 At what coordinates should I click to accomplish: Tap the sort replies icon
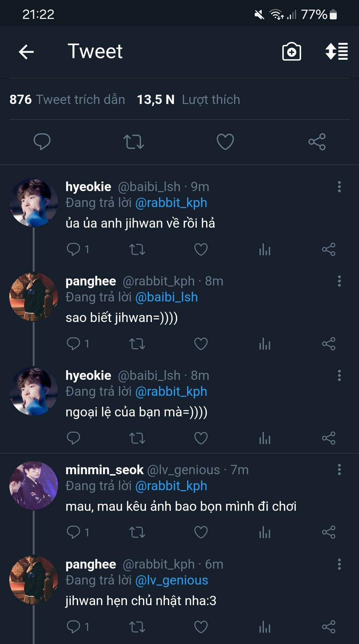click(337, 52)
